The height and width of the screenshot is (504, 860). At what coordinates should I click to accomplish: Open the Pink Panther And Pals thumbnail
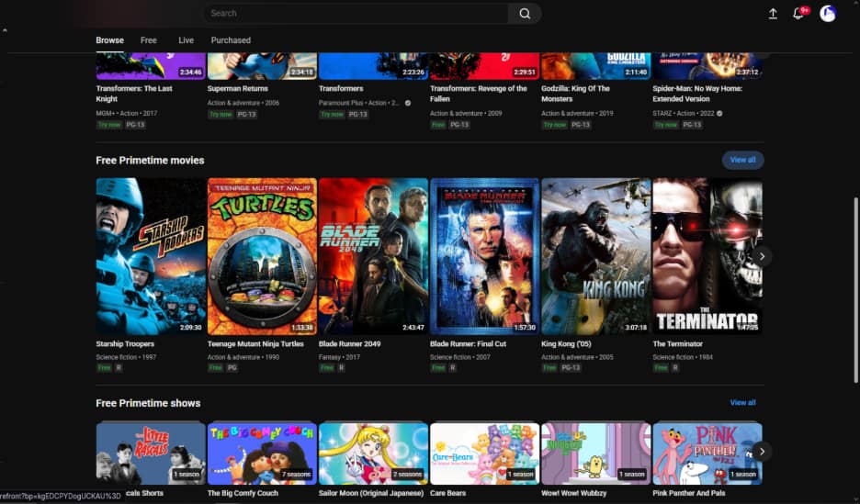click(x=707, y=454)
